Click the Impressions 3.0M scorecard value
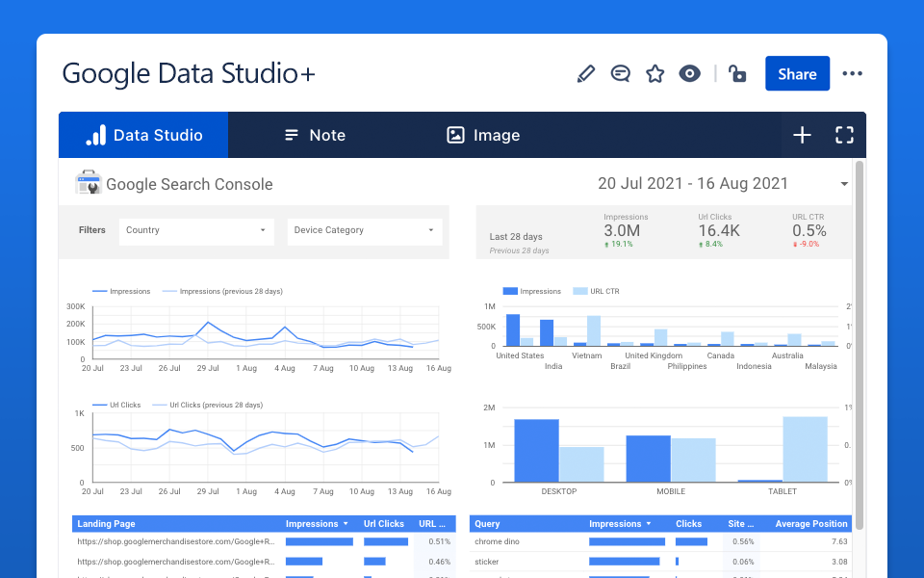 (622, 230)
